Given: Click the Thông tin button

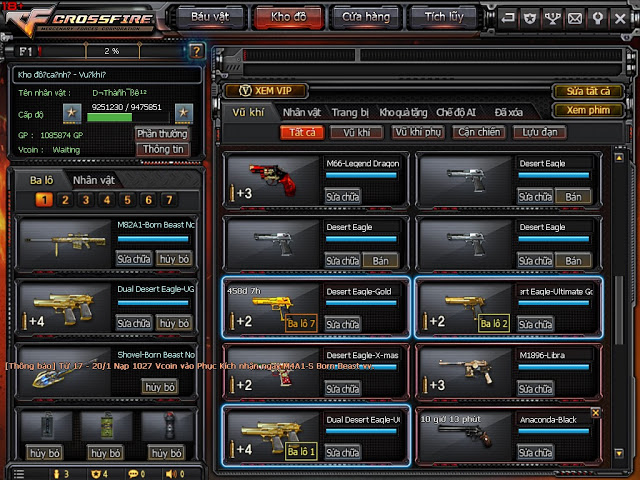Looking at the screenshot, I should click(162, 149).
